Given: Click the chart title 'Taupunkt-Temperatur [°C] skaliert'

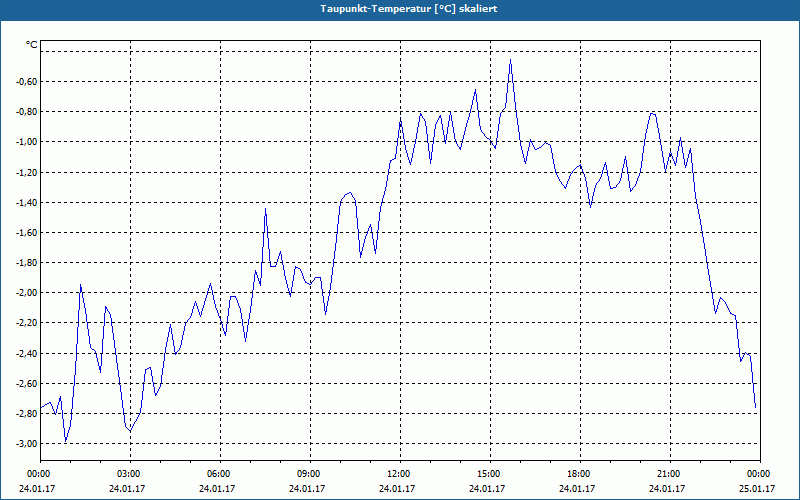Looking at the screenshot, I should pyautogui.click(x=409, y=9).
